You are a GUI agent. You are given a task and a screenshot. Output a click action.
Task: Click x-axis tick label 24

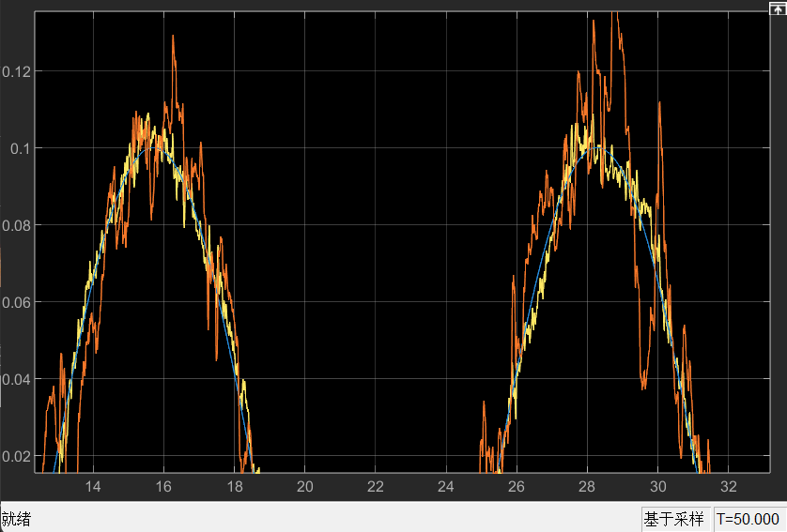446,487
